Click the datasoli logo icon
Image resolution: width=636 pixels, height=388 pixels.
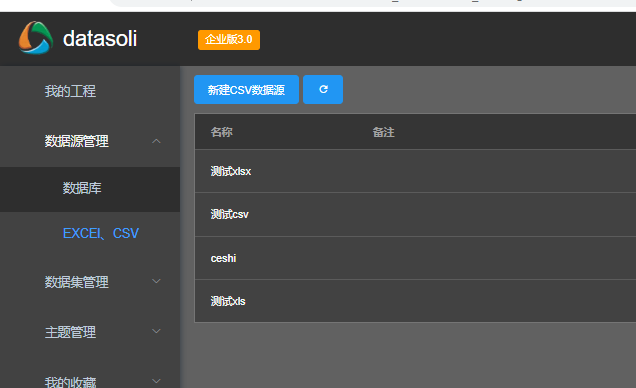point(36,38)
